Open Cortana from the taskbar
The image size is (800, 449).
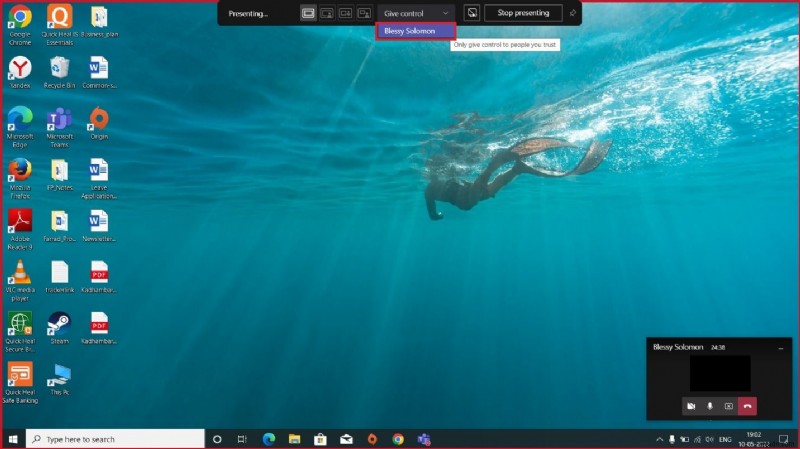(x=217, y=439)
